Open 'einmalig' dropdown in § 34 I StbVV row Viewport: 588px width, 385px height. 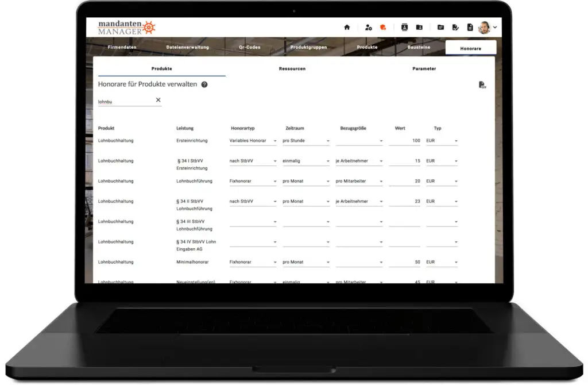306,161
